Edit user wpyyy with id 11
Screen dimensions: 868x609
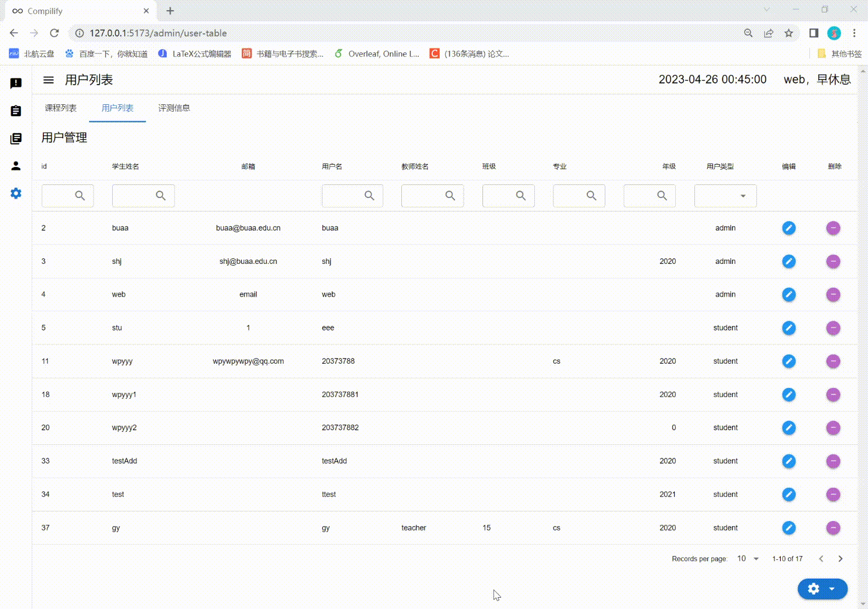[789, 361]
